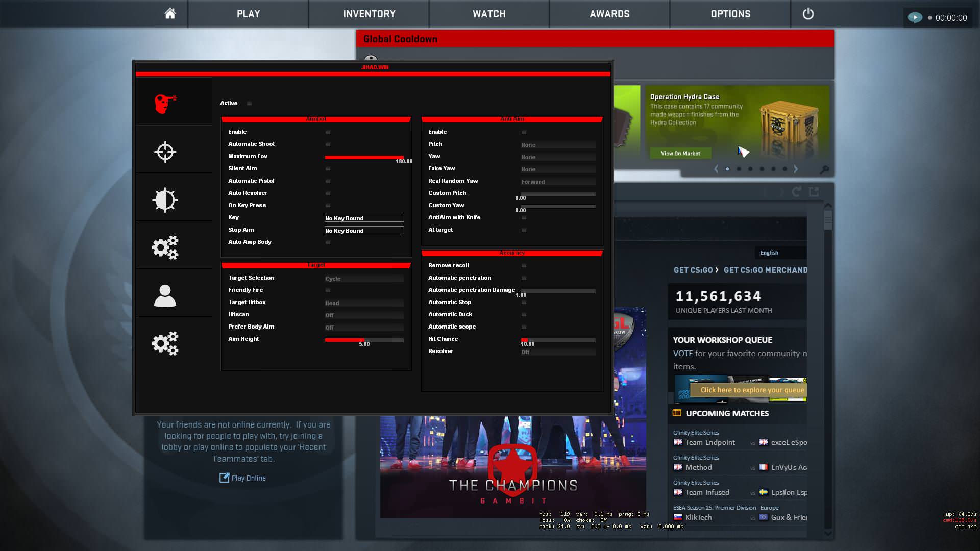The width and height of the screenshot is (980, 551).
Task: Click the Play Online link
Action: [249, 478]
